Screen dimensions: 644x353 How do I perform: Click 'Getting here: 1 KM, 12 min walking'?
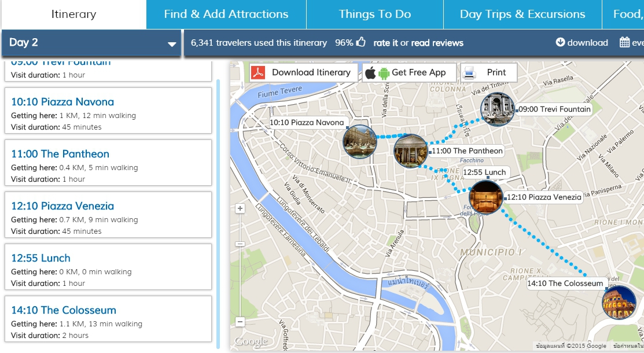click(73, 116)
